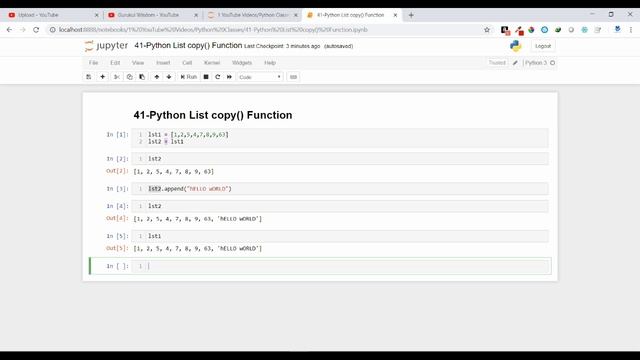Click the Last Checkpoint 3 minutes ago text

[x=282, y=46]
